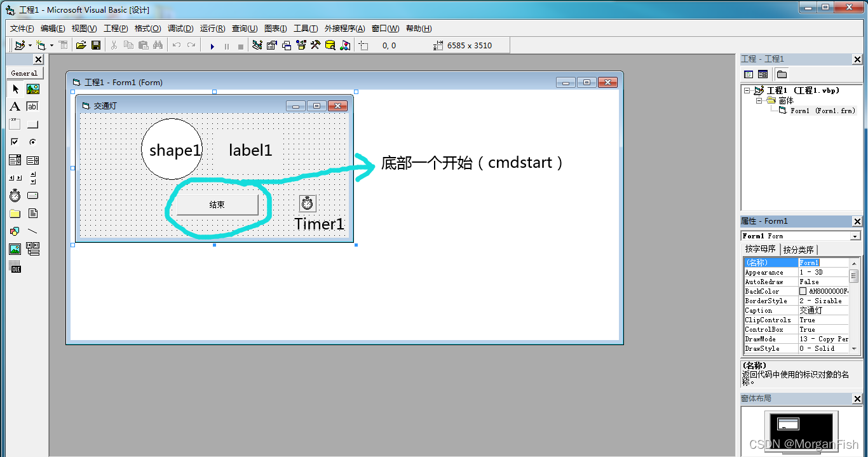
Task: Open 文件(F) menu
Action: tap(22, 29)
